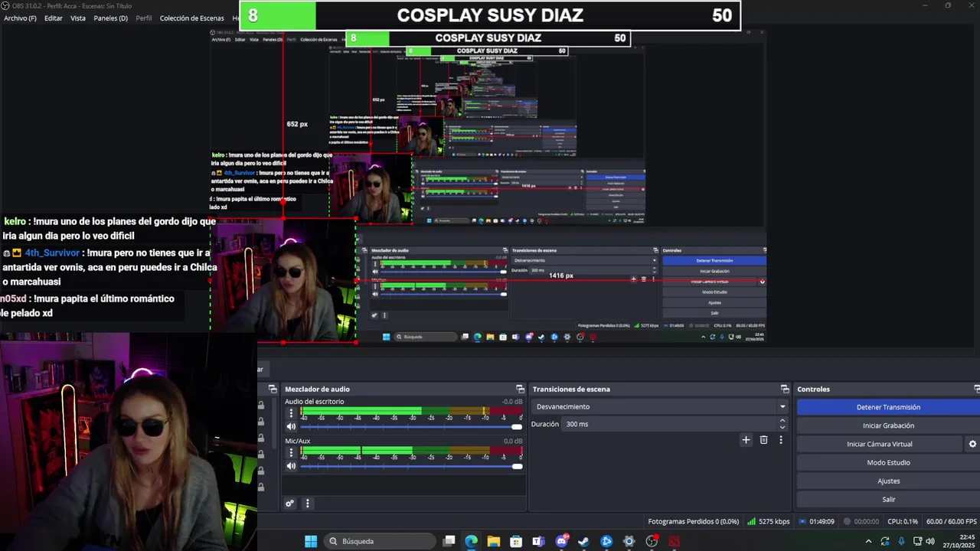The height and width of the screenshot is (551, 980).
Task: Open File Explorer from the taskbar
Action: [x=494, y=541]
